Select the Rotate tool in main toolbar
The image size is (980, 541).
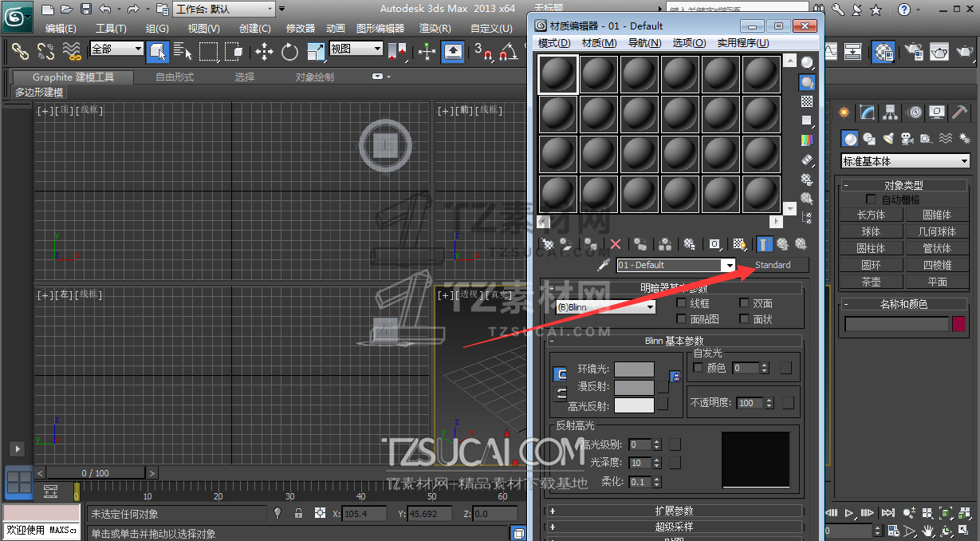pos(289,53)
